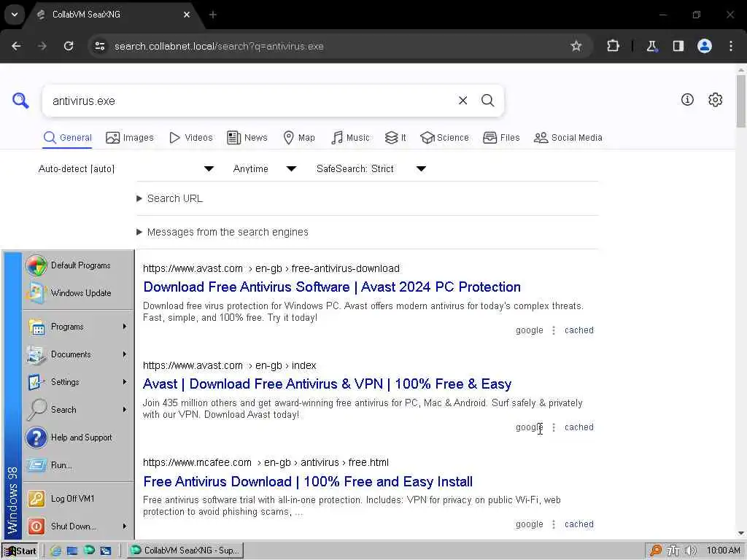
Task: Switch to the Files category tab
Action: click(x=501, y=138)
